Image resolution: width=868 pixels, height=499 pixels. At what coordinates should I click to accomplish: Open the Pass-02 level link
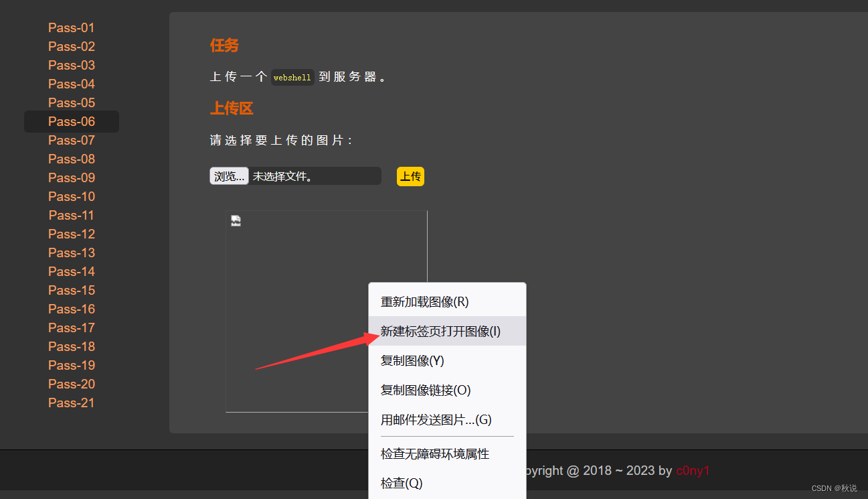[x=72, y=46]
